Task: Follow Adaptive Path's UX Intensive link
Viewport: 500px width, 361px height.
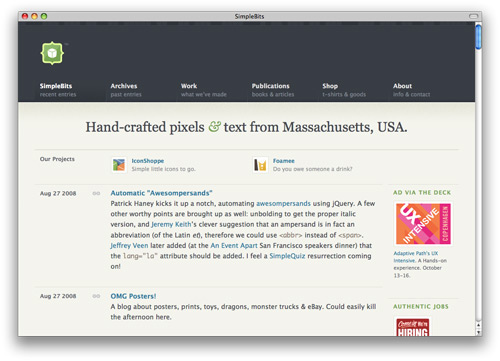Action: point(416,257)
